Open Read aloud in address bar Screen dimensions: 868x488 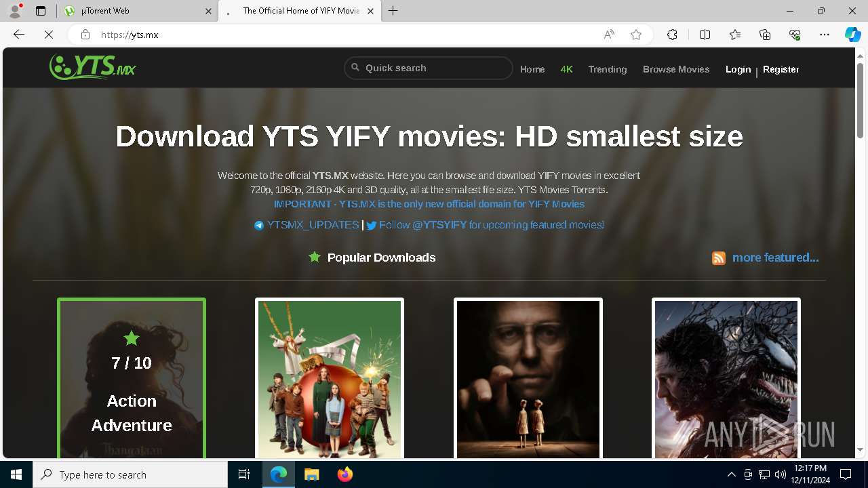pos(609,35)
